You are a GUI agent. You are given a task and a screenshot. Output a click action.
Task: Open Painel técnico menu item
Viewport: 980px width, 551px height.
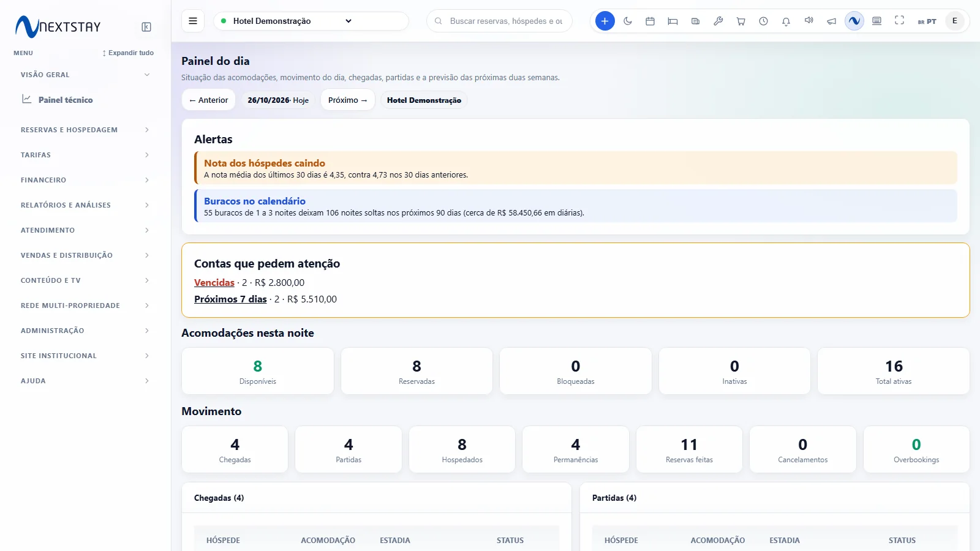[x=85, y=100]
